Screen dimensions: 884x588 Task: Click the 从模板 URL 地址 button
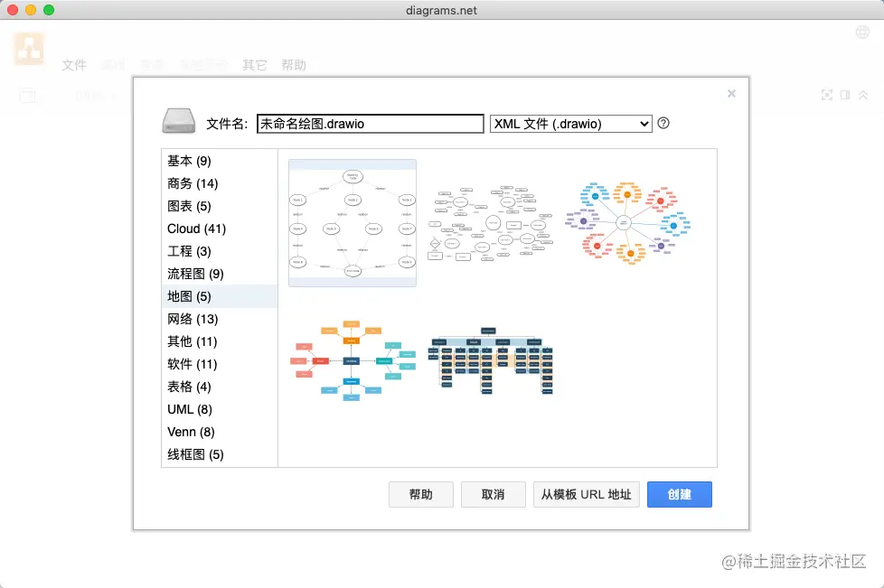pyautogui.click(x=587, y=494)
